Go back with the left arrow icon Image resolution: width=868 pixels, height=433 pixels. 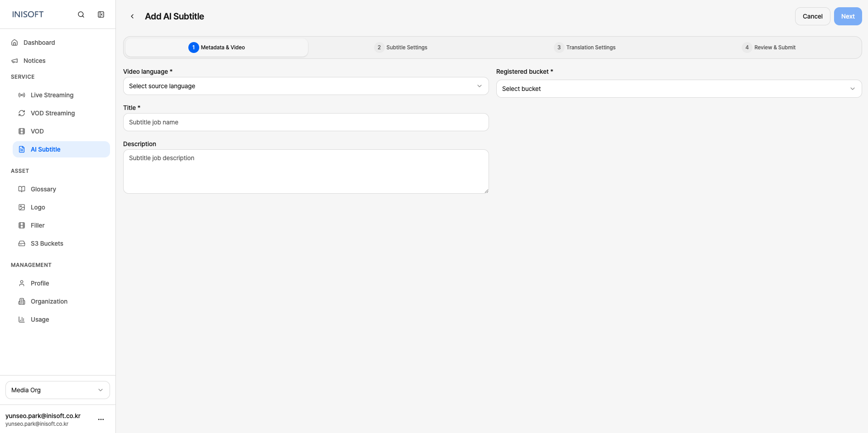pyautogui.click(x=132, y=16)
